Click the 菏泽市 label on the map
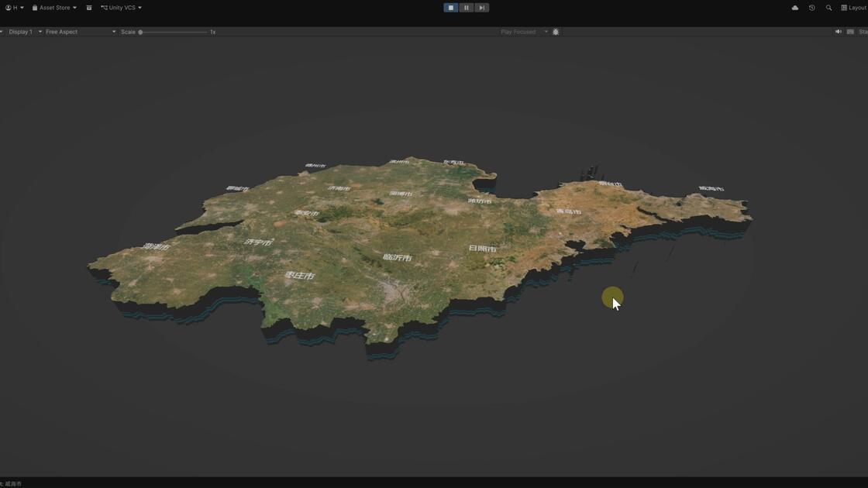The width and height of the screenshot is (868, 488). 157,247
